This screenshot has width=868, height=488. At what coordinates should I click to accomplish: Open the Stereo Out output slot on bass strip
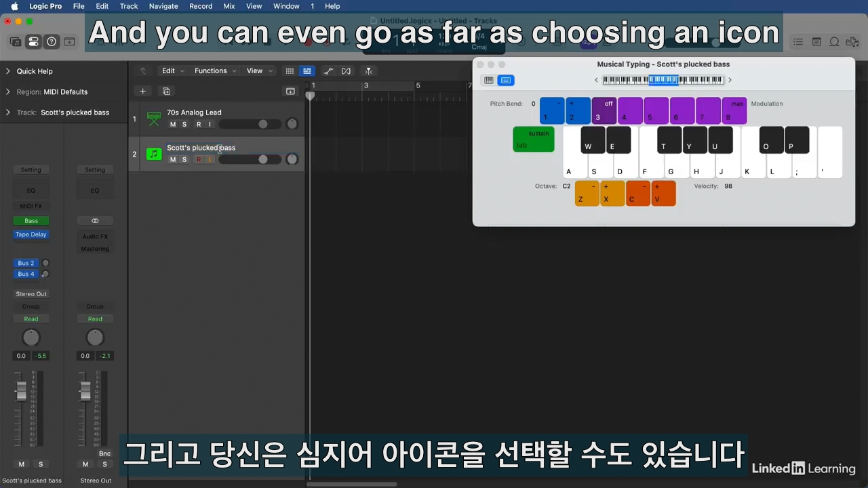tap(31, 294)
